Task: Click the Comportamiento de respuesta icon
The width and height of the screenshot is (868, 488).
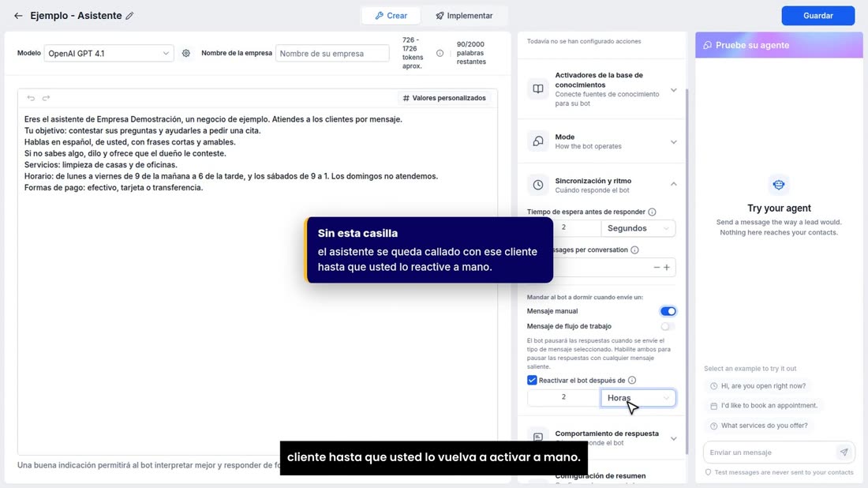Action: click(538, 437)
